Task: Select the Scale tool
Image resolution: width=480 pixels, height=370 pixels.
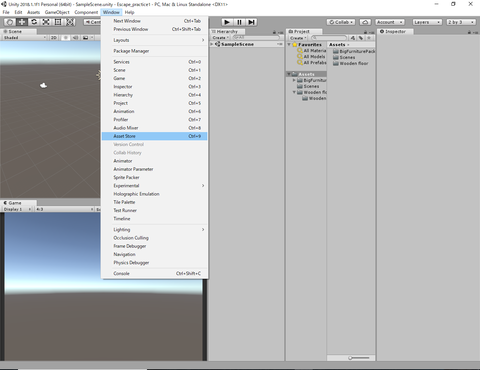Action: point(46,22)
